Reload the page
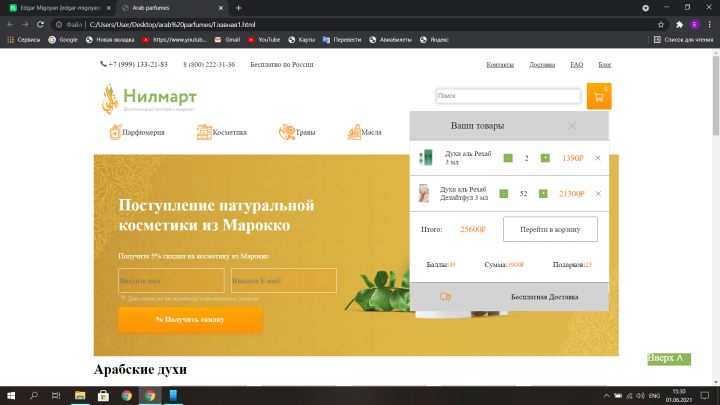 (40, 25)
